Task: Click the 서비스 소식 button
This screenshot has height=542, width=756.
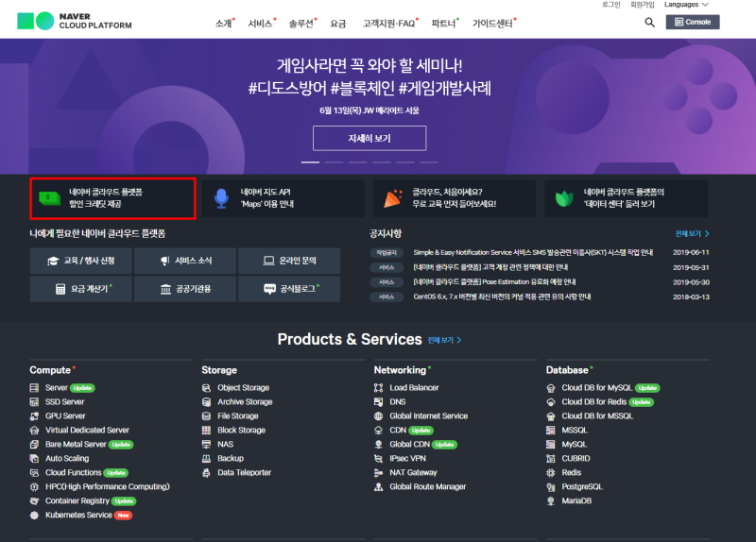Action: 185,261
